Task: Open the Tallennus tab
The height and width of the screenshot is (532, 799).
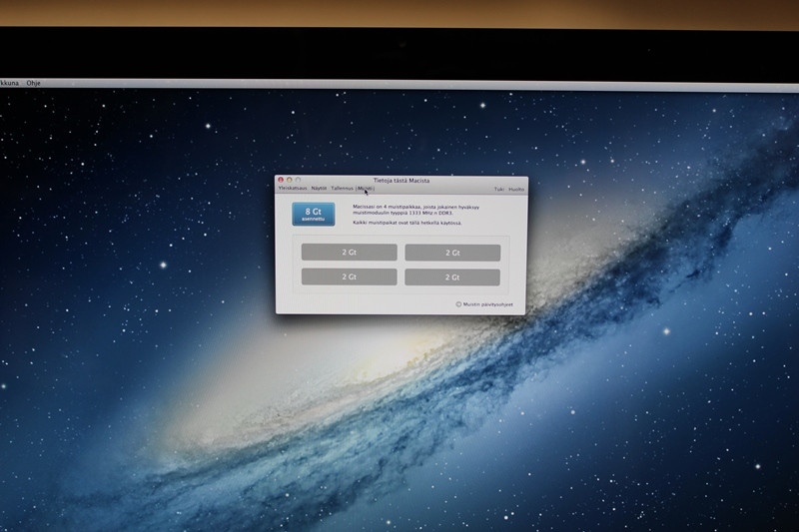Action: (x=342, y=189)
